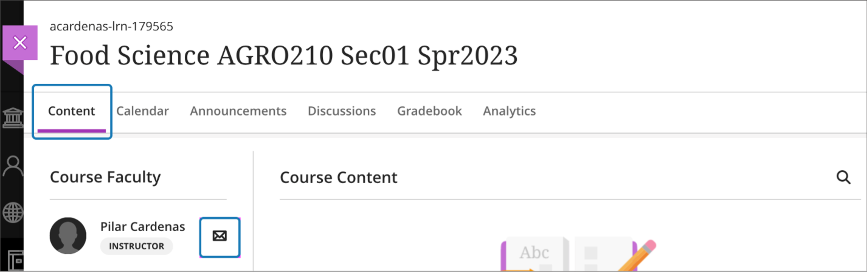Show the Analytics tab
The image size is (868, 273).
[509, 111]
